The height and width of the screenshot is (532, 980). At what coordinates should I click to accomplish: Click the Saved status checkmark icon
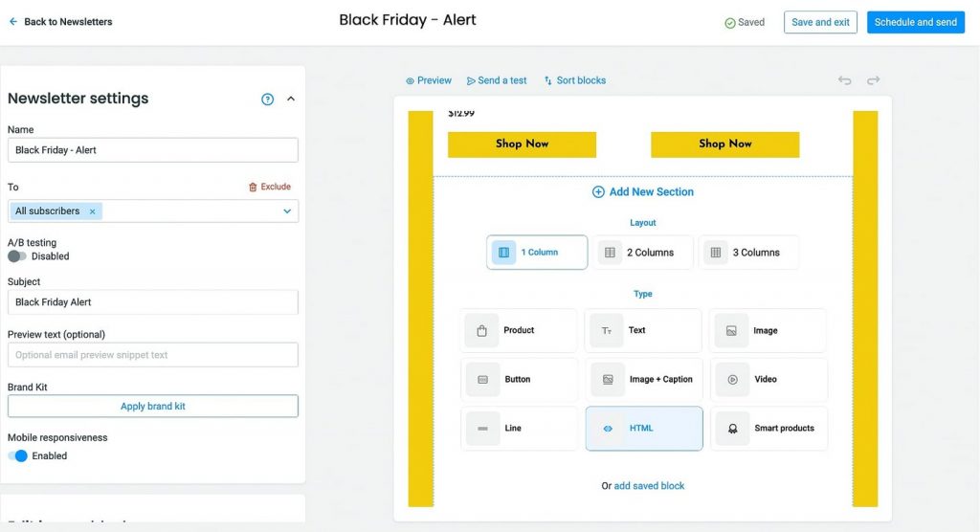pos(729,23)
